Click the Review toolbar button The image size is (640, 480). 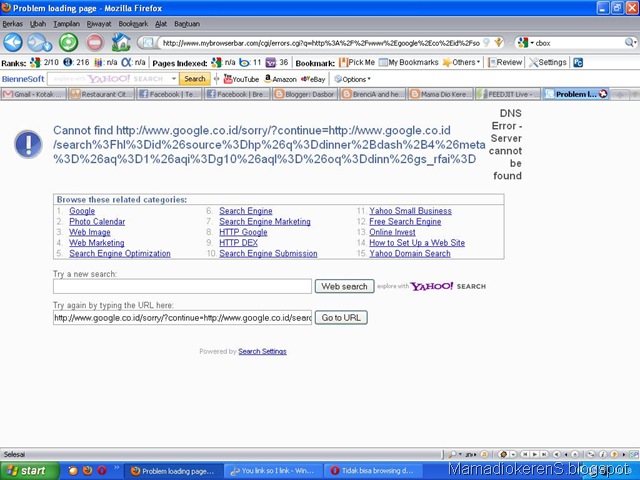tap(505, 62)
